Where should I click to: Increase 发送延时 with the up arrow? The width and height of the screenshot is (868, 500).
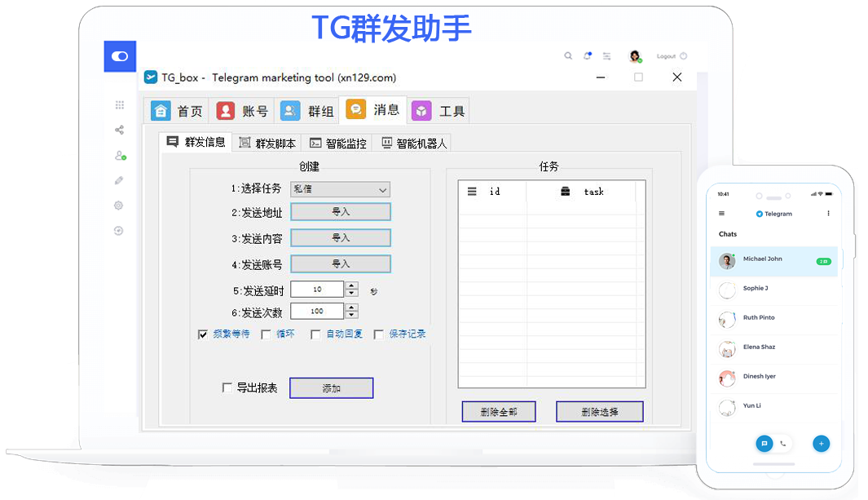(352, 285)
